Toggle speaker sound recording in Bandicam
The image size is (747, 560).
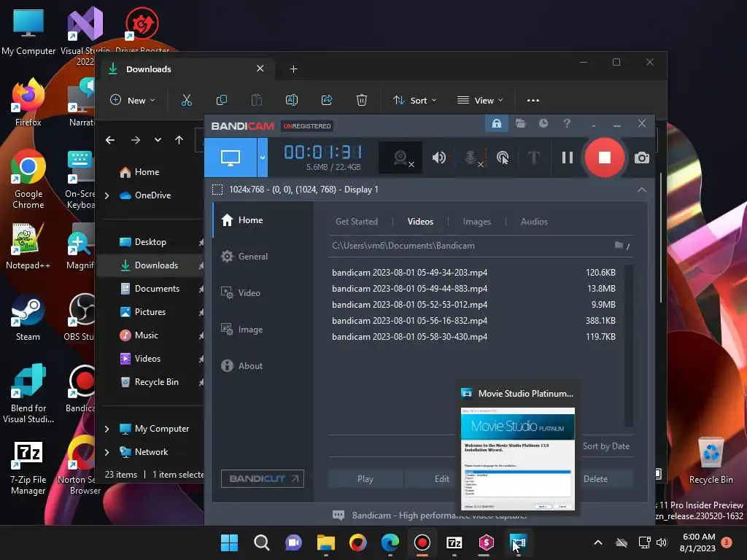point(438,157)
